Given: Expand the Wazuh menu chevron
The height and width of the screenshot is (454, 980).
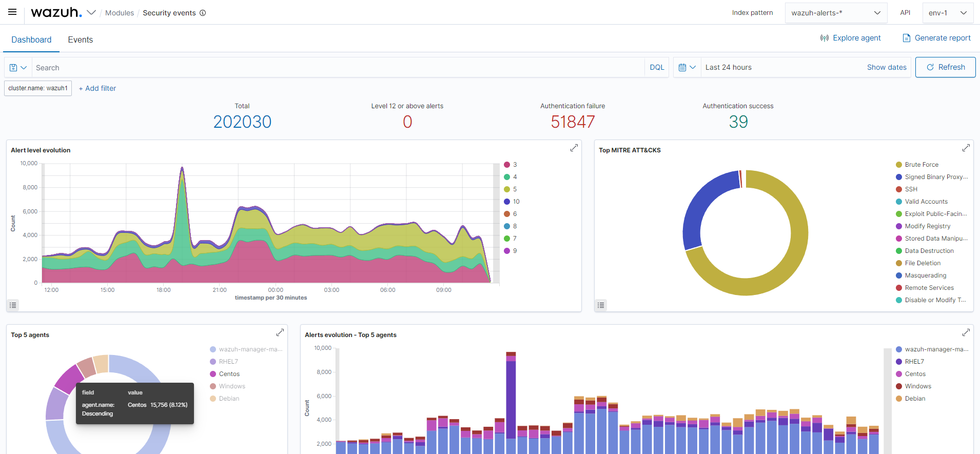Looking at the screenshot, I should click(91, 12).
